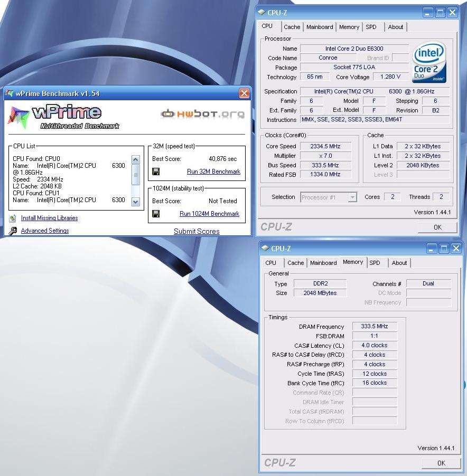Click the wPrime title bar app icon
The image size is (467, 476).
[x=10, y=93]
